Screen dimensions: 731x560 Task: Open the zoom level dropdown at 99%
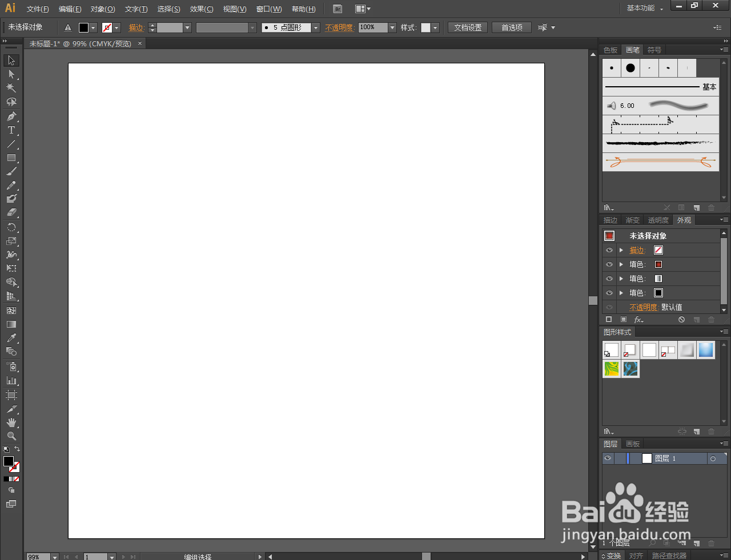pyautogui.click(x=55, y=557)
